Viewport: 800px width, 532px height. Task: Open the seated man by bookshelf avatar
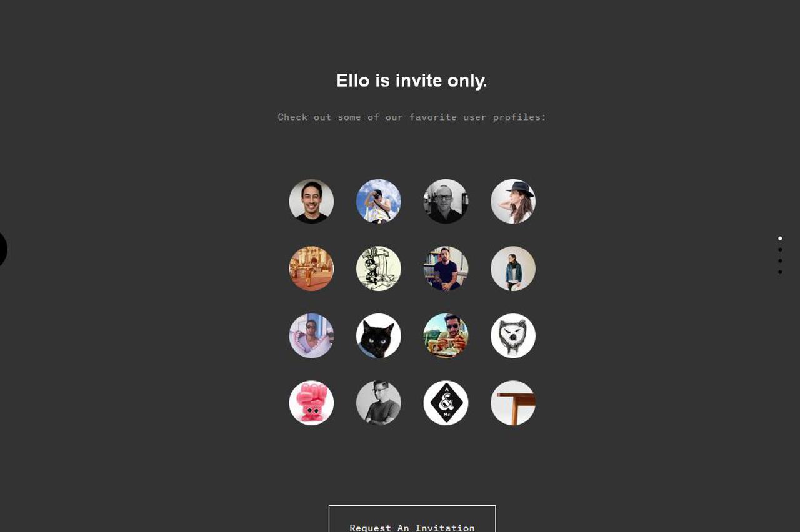pos(446,268)
